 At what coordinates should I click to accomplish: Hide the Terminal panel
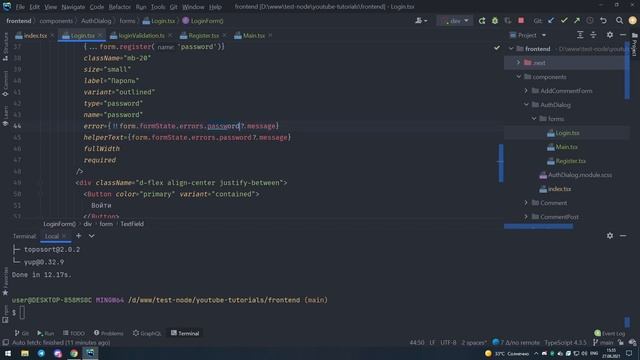623,236
